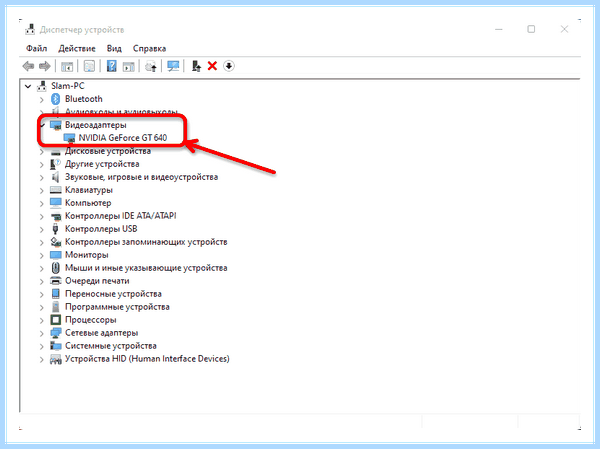Click the Bluetooth category icon

56,99
